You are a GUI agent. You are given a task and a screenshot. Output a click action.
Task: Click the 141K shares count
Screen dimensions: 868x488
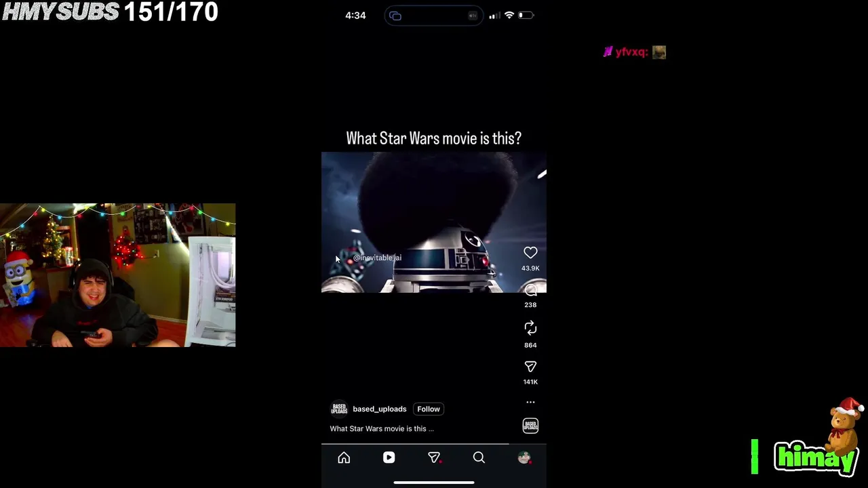pos(530,382)
